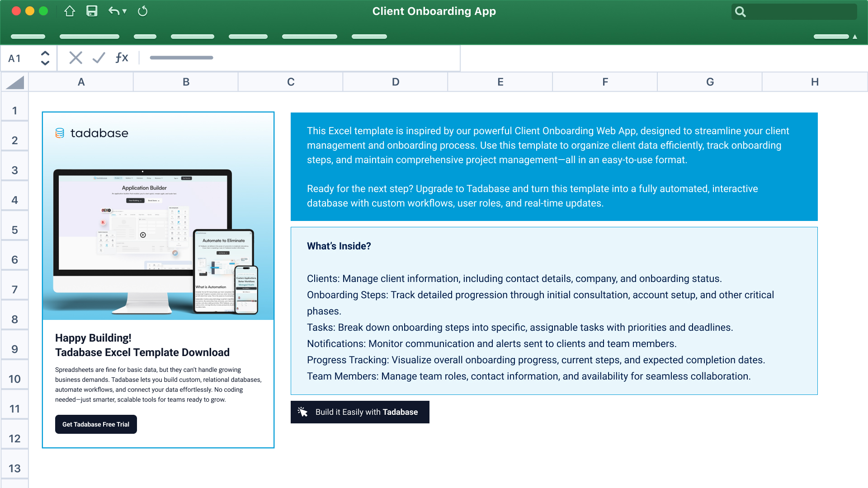Viewport: 868px width, 488px height.
Task: Click the Select All corner triangle
Action: point(15,82)
